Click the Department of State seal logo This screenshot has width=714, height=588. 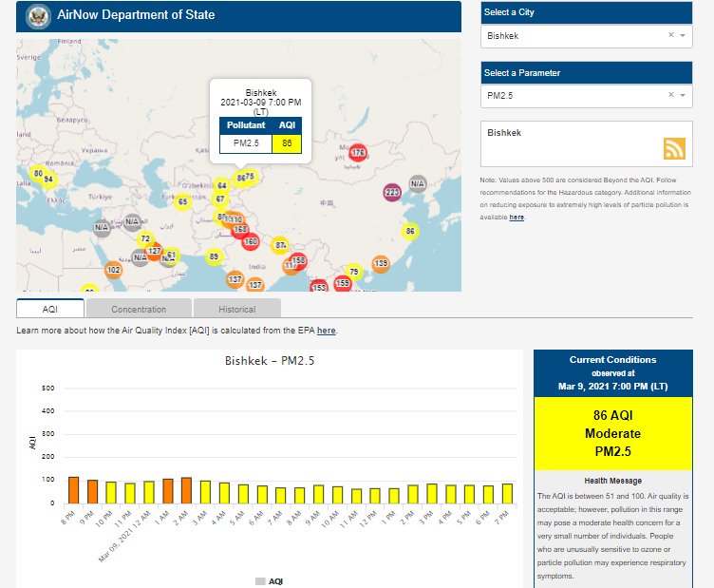click(38, 15)
